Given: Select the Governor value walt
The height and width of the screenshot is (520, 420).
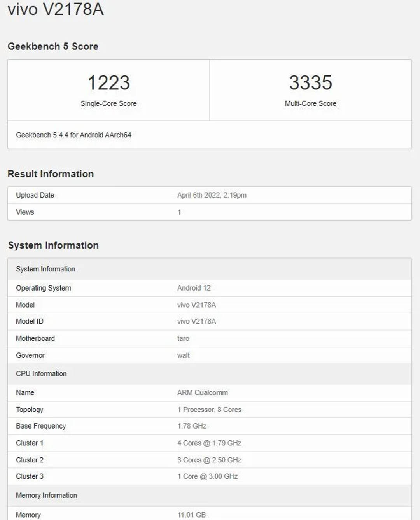Looking at the screenshot, I should click(x=183, y=355).
